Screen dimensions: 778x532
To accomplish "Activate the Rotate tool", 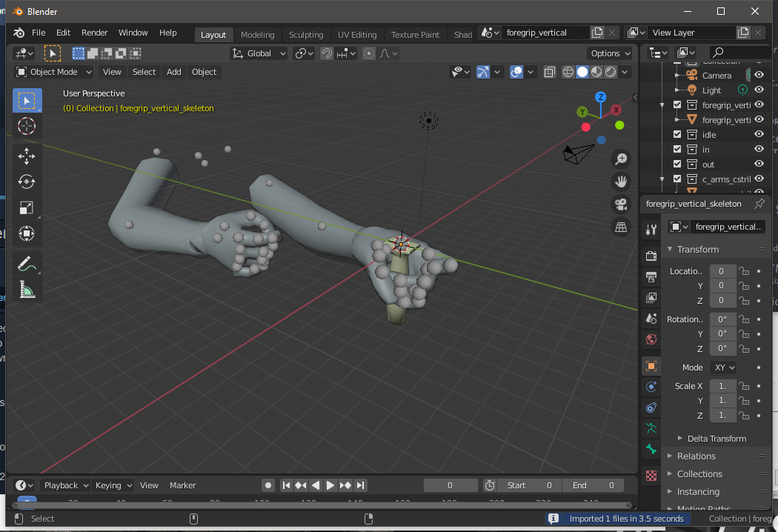I will [27, 182].
